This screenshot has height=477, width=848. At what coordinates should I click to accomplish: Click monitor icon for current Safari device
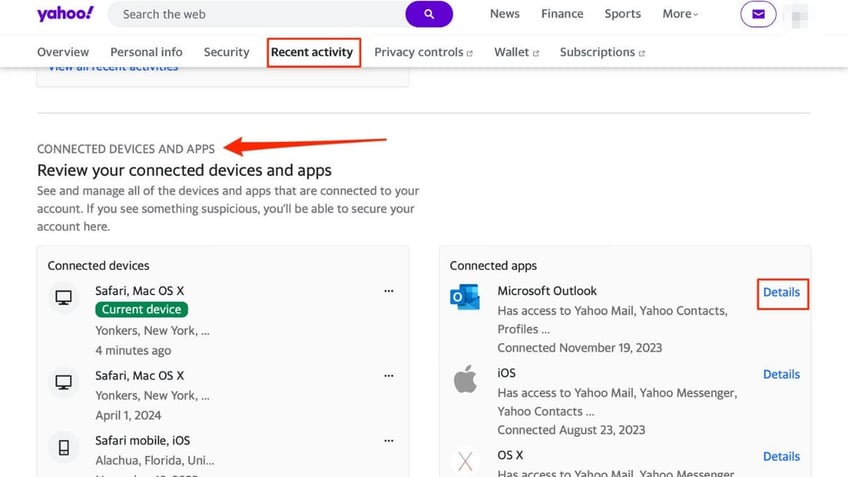click(64, 297)
